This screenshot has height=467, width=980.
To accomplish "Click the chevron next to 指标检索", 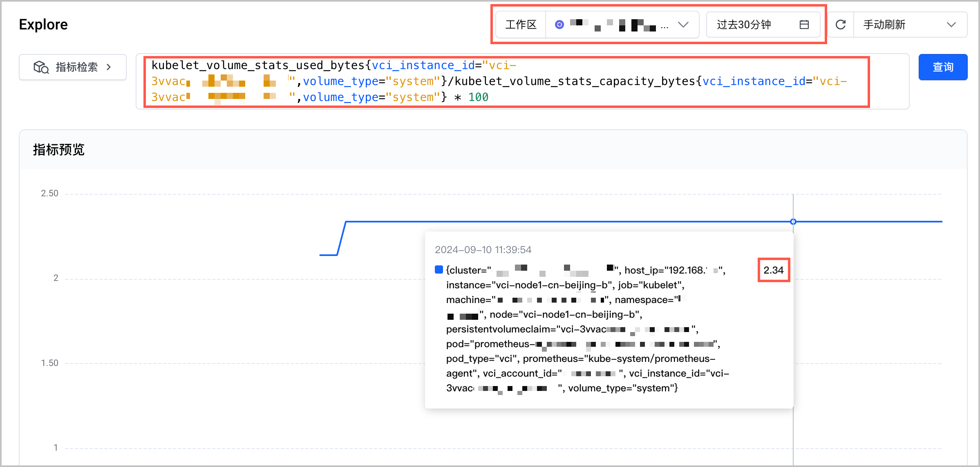I will 109,67.
